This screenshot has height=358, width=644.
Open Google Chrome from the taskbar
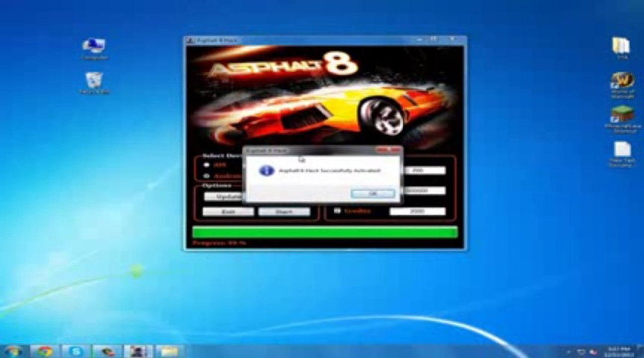pyautogui.click(x=45, y=351)
